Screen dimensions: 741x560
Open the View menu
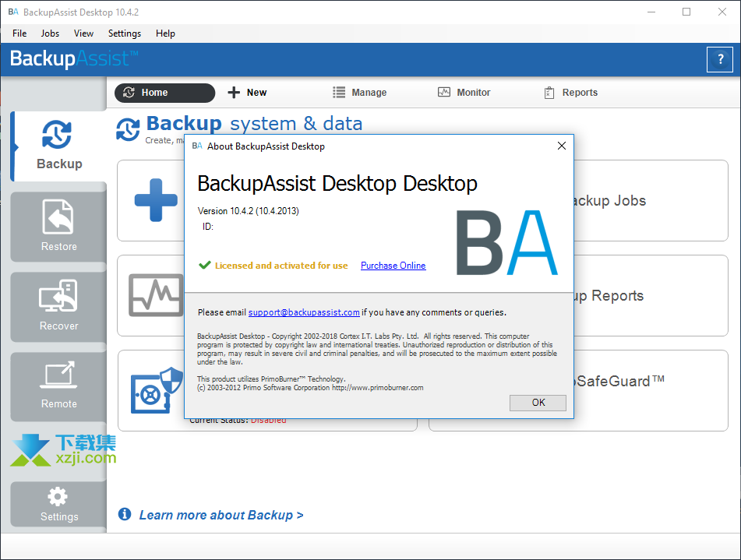click(83, 33)
